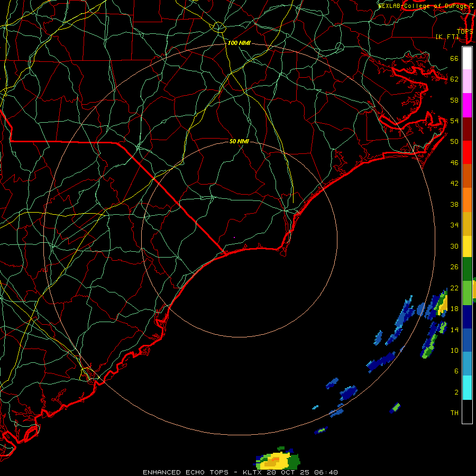Click the "14" legend value

pyautogui.click(x=454, y=329)
